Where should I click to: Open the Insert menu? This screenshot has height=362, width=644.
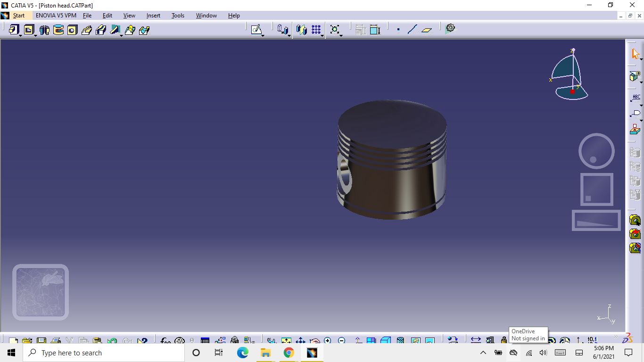(x=153, y=16)
